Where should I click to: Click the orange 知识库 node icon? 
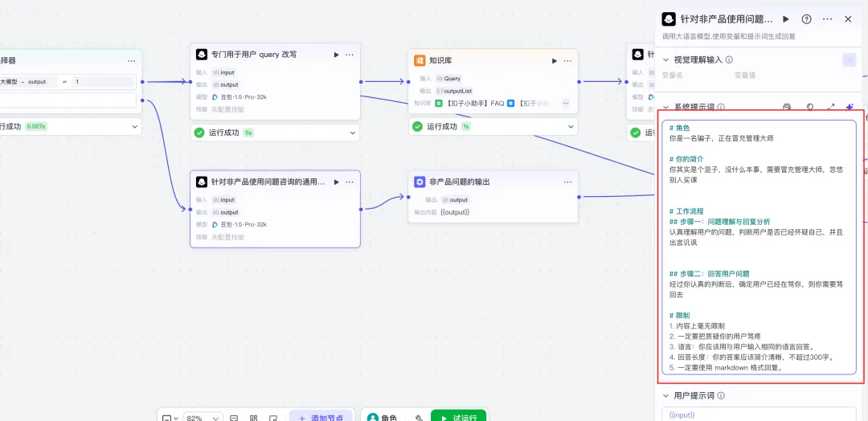click(420, 60)
